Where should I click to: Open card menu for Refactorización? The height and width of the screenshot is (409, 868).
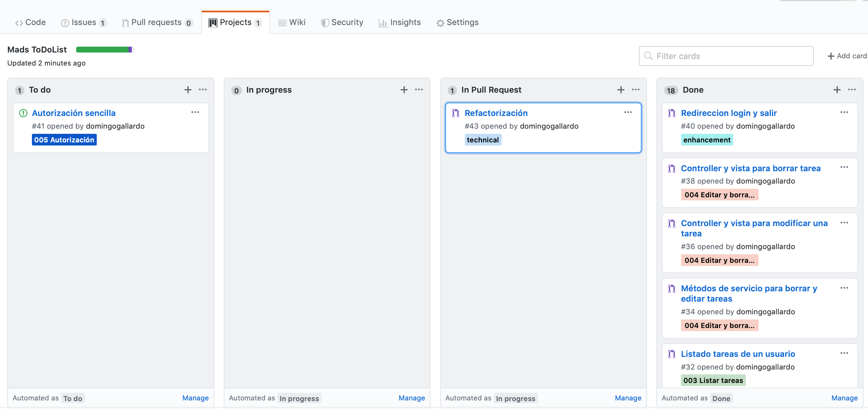pos(628,113)
